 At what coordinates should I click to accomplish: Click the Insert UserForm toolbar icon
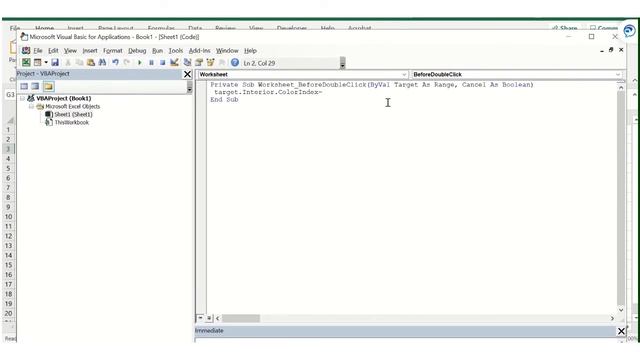[x=38, y=62]
